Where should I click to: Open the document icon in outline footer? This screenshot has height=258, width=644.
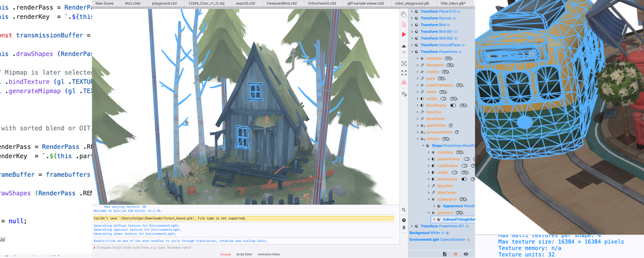(444, 254)
